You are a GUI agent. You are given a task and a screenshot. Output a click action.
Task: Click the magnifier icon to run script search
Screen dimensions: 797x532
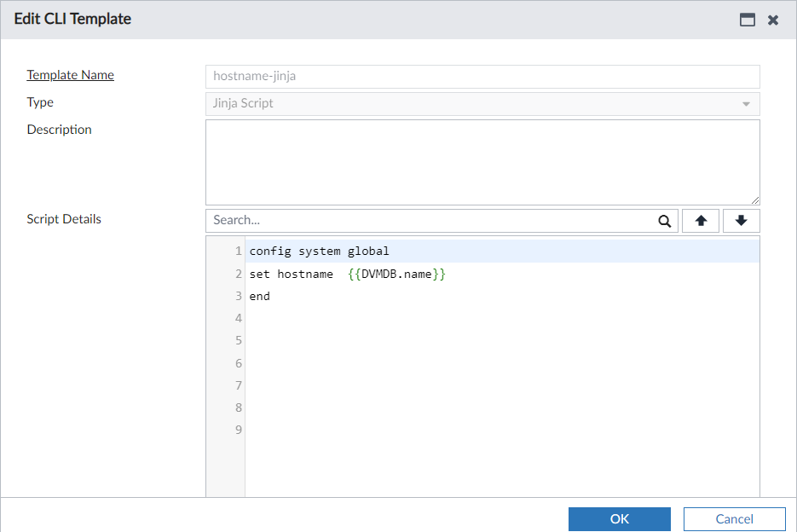tap(664, 220)
